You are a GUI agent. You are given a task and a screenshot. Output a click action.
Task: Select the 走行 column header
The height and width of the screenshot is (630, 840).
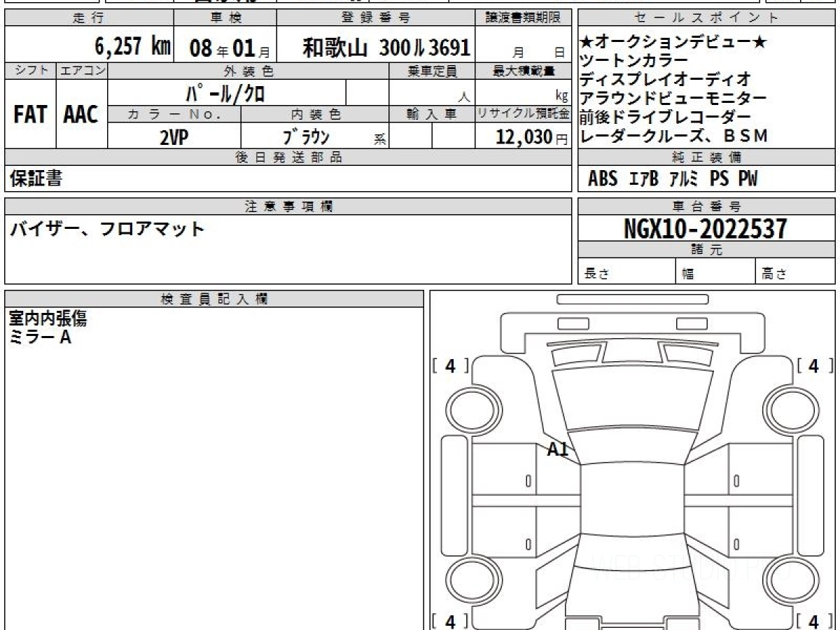87,17
